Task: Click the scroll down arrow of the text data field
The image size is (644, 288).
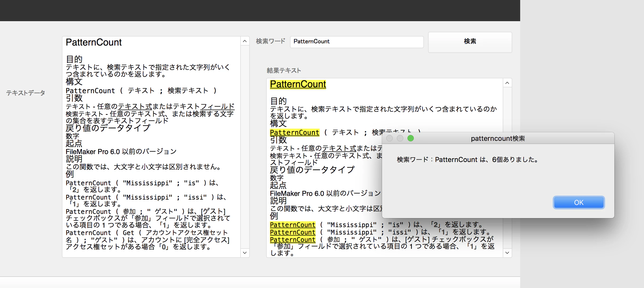Action: tap(245, 253)
